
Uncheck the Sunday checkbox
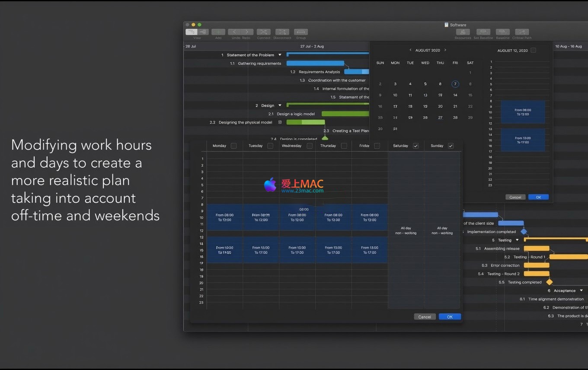451,146
